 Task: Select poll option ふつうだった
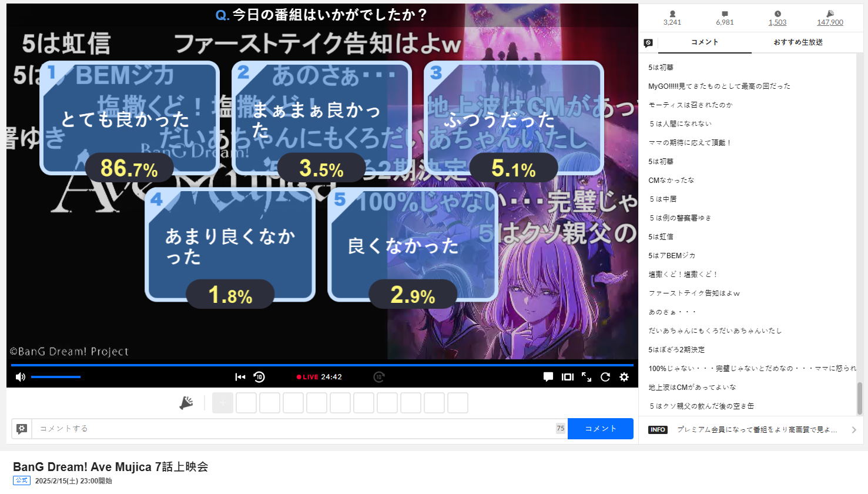(514, 118)
